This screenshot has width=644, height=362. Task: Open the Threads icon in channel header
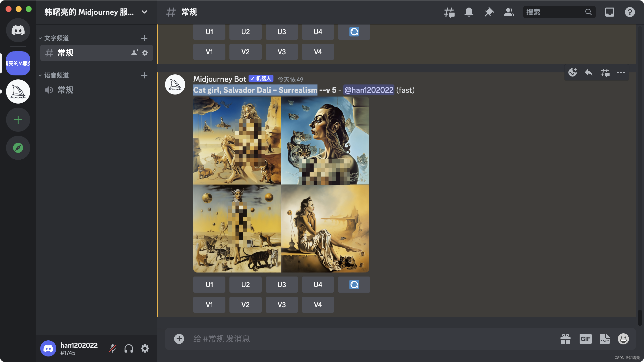point(449,12)
